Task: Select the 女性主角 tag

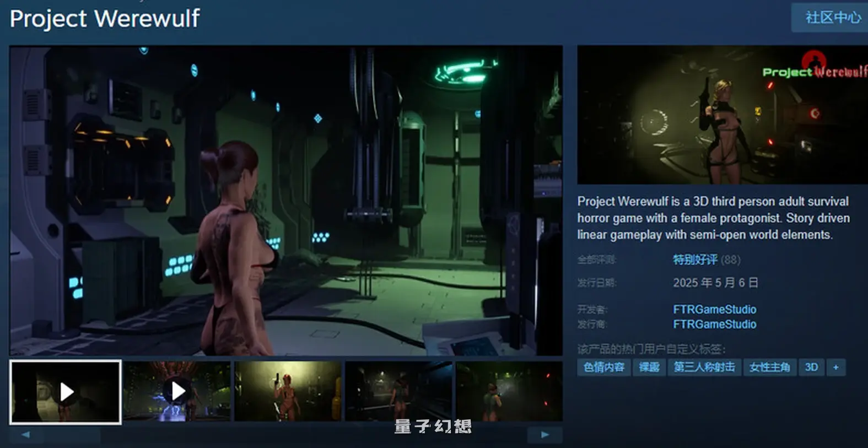Action: pos(770,368)
